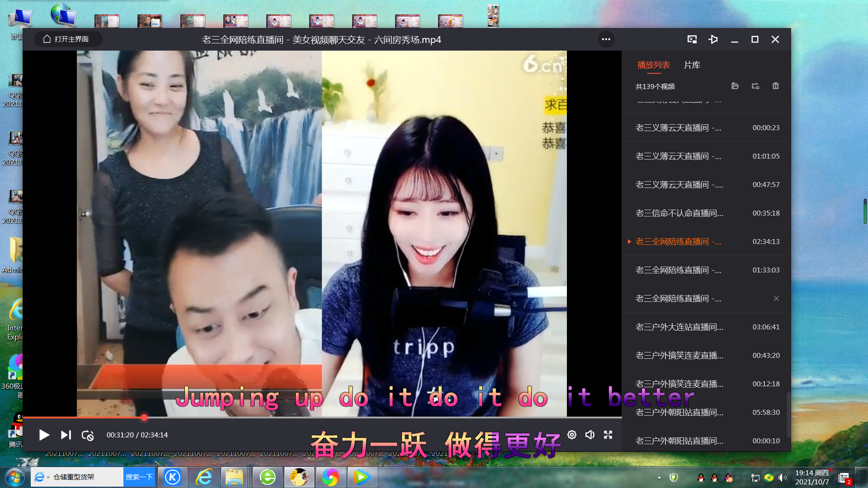This screenshot has height=488, width=868.
Task: Open 老三信命不认命直播间 playlist entry
Action: coord(706,213)
